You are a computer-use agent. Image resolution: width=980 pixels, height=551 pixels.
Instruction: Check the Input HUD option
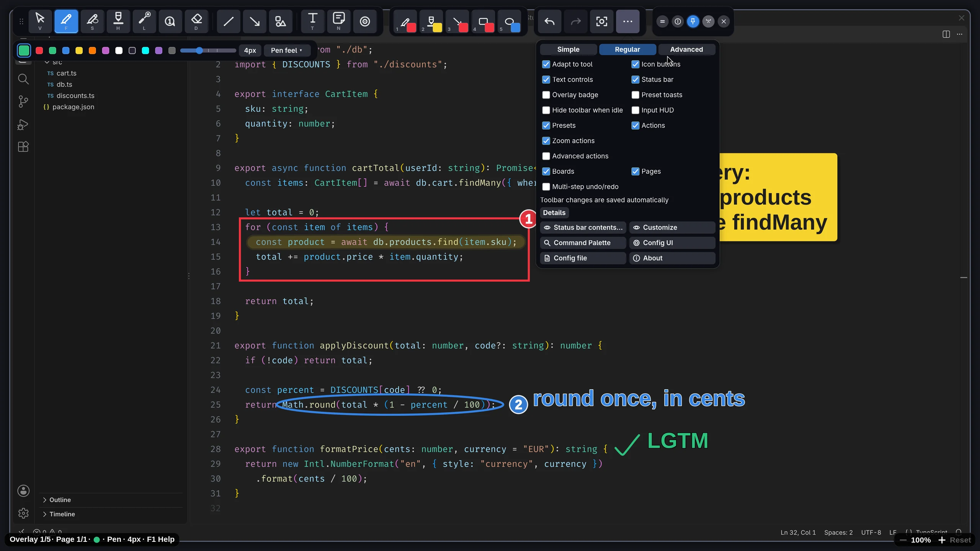click(635, 110)
